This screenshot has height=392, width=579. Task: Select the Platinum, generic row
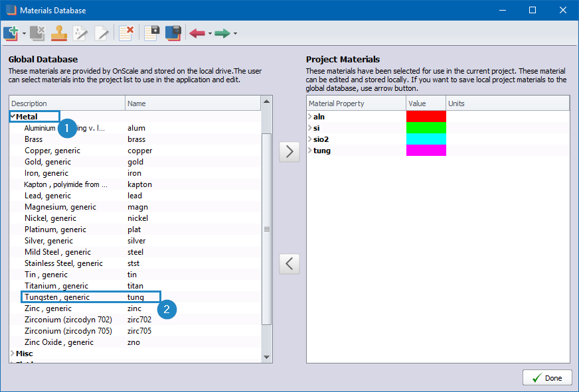tap(135, 229)
